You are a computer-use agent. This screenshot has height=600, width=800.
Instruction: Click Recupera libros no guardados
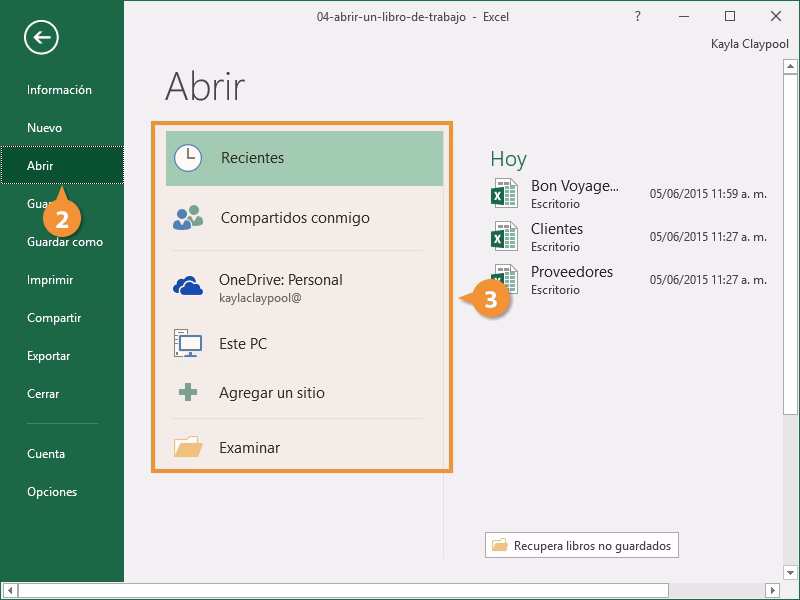[580, 545]
